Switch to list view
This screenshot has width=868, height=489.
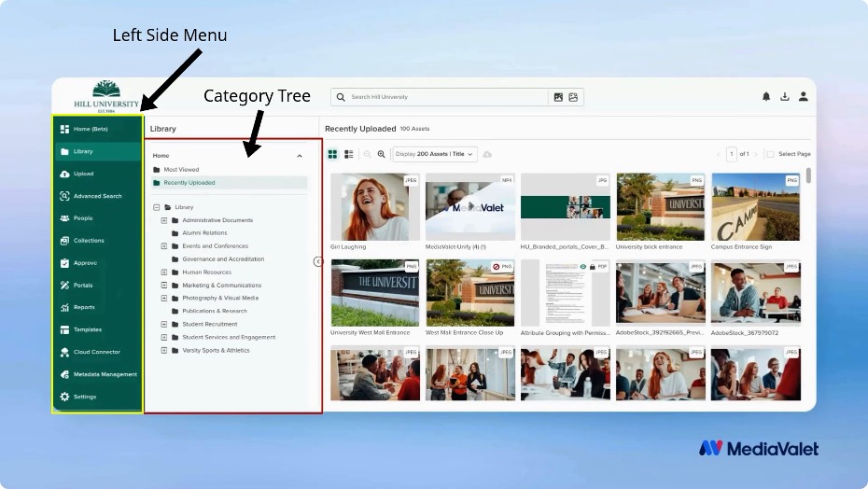[349, 154]
